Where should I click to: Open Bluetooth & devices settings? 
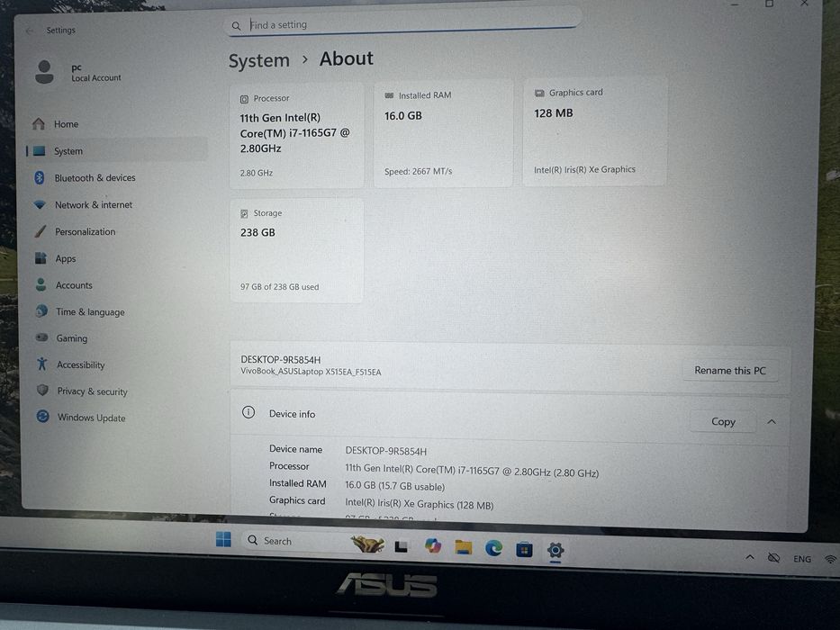pos(116,177)
